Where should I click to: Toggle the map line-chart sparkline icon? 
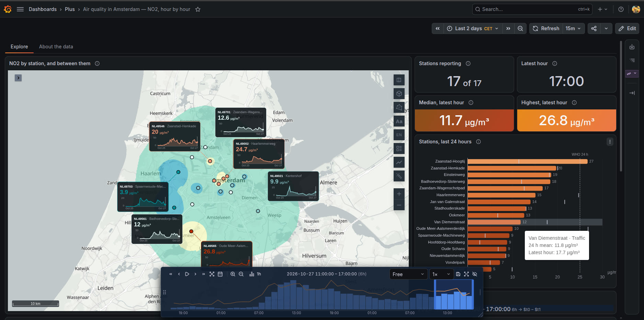click(399, 162)
